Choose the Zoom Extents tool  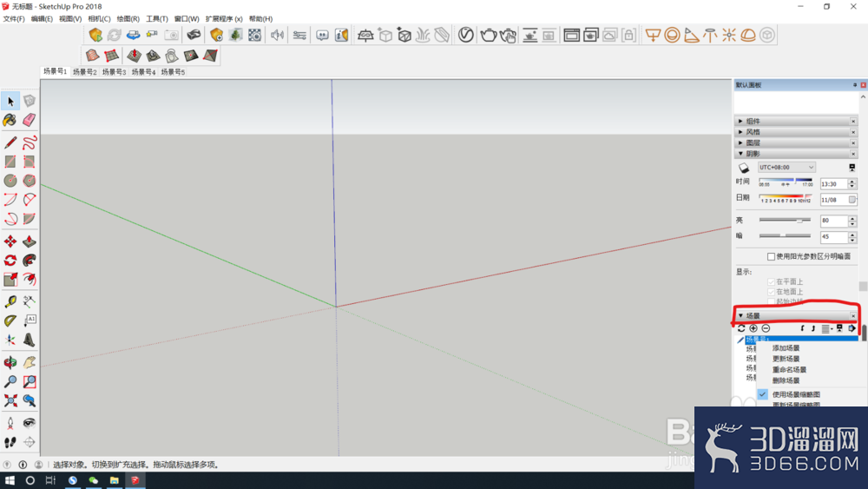(10, 400)
